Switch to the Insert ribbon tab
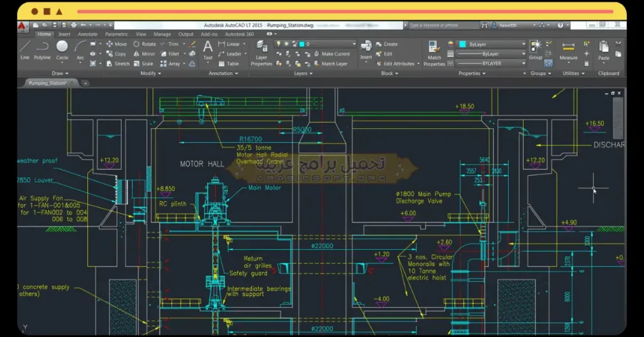The image size is (644, 337). click(64, 34)
